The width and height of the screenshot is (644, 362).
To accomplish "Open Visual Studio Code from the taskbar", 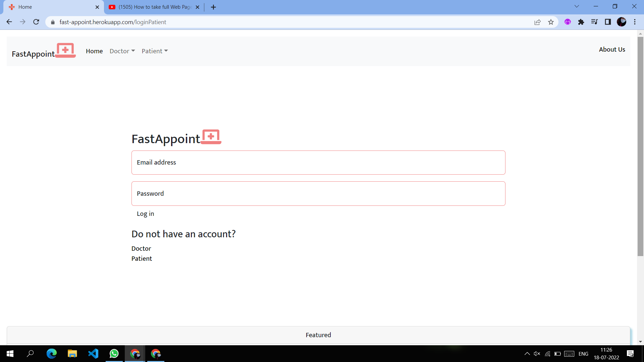I will [93, 354].
